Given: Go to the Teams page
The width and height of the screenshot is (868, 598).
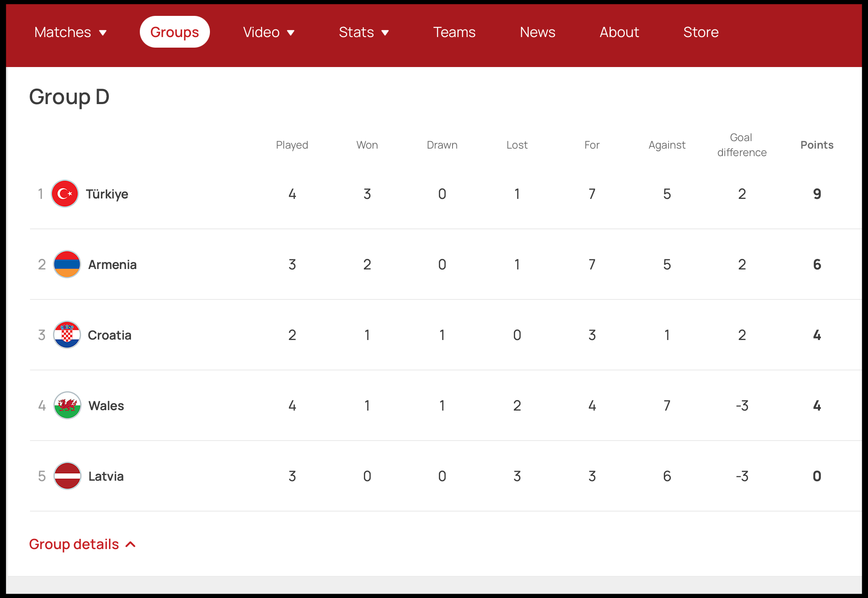Looking at the screenshot, I should point(454,32).
